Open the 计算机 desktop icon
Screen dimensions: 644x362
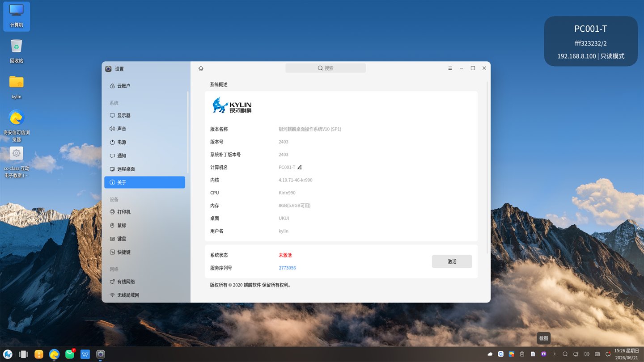pyautogui.click(x=17, y=17)
